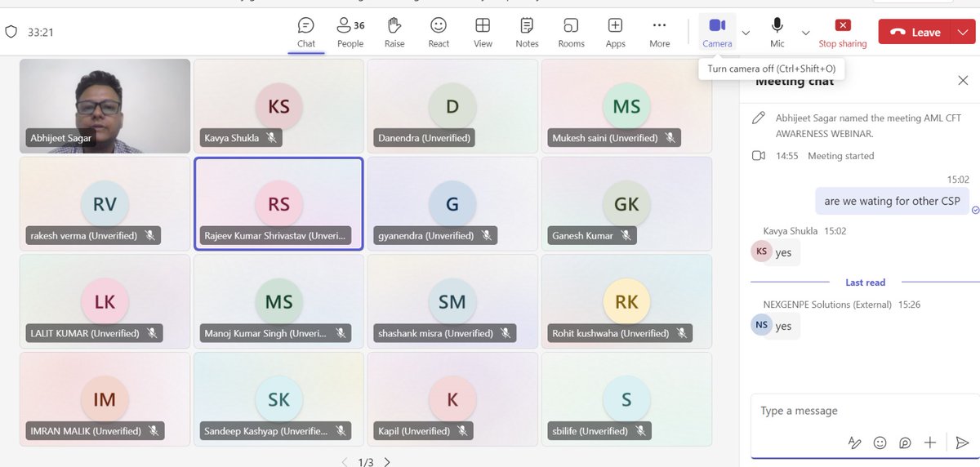The image size is (980, 467).
Task: Click muted mic icon on Kavya Shukla
Action: click(x=271, y=138)
